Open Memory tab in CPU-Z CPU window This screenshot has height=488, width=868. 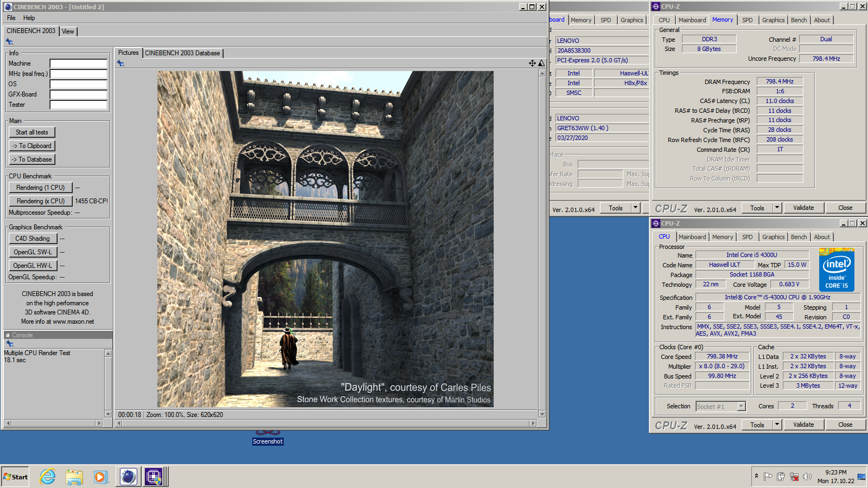723,237
